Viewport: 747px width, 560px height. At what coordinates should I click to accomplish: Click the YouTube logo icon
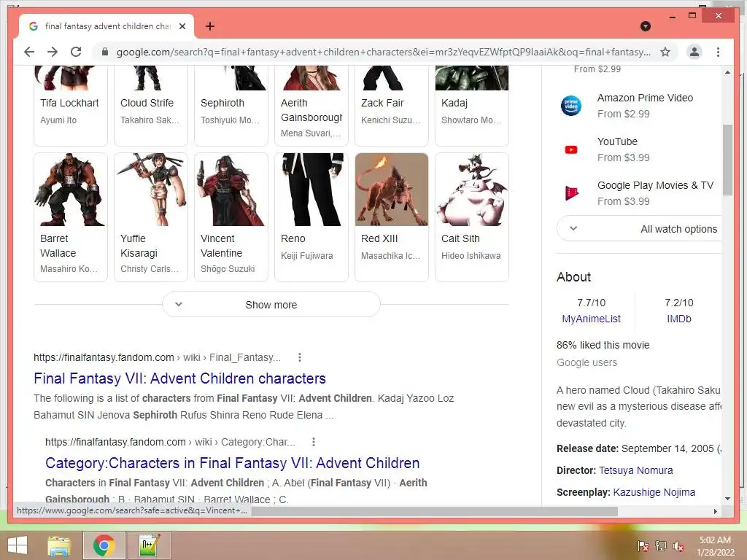point(570,149)
